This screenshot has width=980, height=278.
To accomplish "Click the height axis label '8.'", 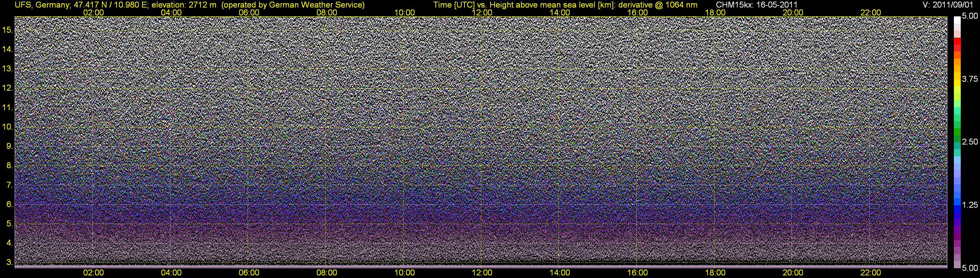I will pos(10,166).
